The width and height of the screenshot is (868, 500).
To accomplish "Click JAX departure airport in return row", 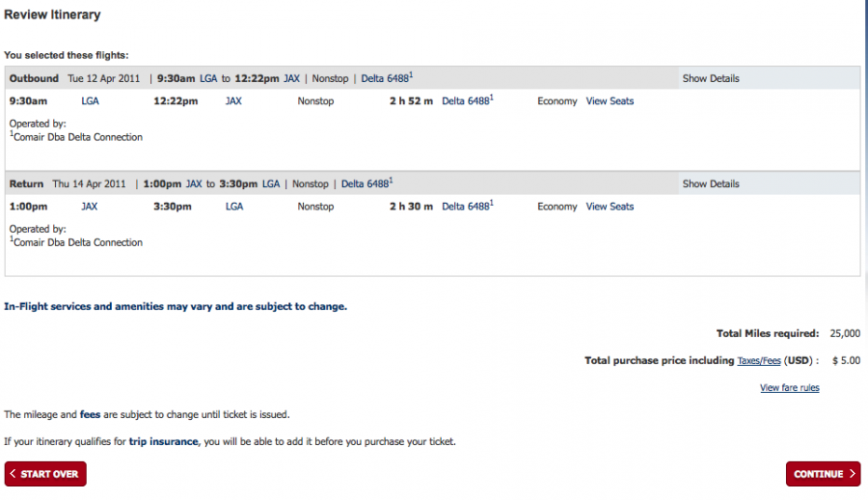I will coord(90,207).
